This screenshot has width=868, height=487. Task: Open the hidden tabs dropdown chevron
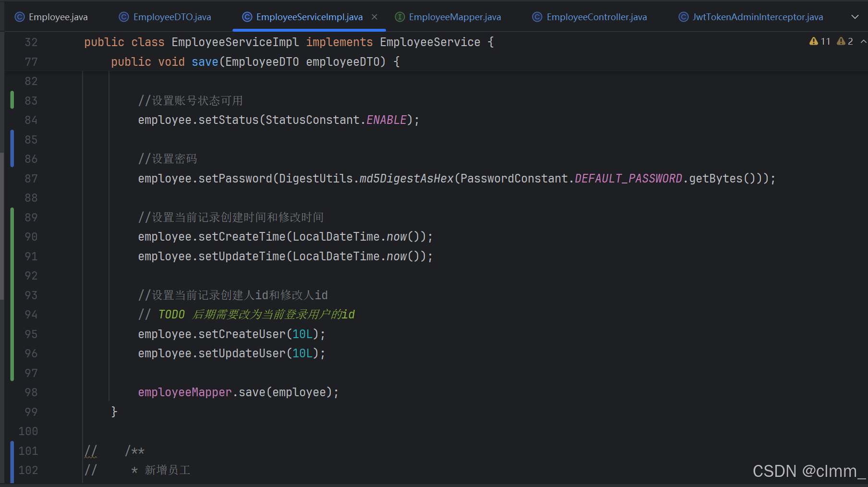pos(855,16)
